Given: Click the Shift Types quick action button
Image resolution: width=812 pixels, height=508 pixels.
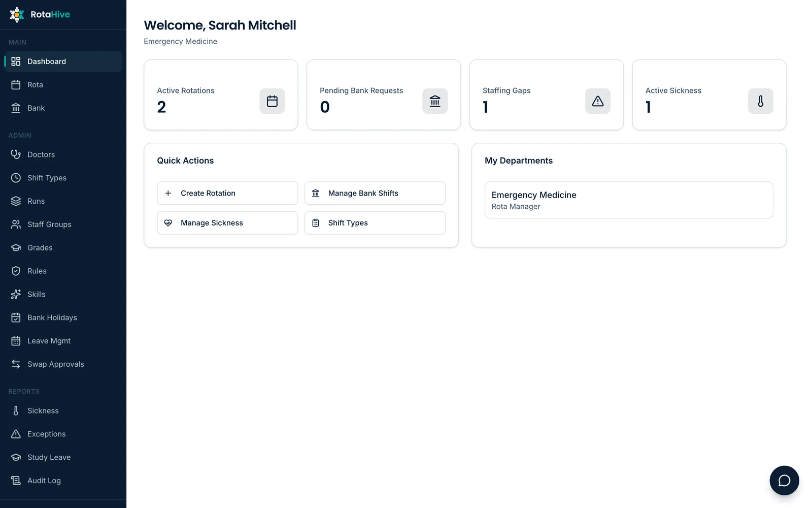Looking at the screenshot, I should (375, 223).
